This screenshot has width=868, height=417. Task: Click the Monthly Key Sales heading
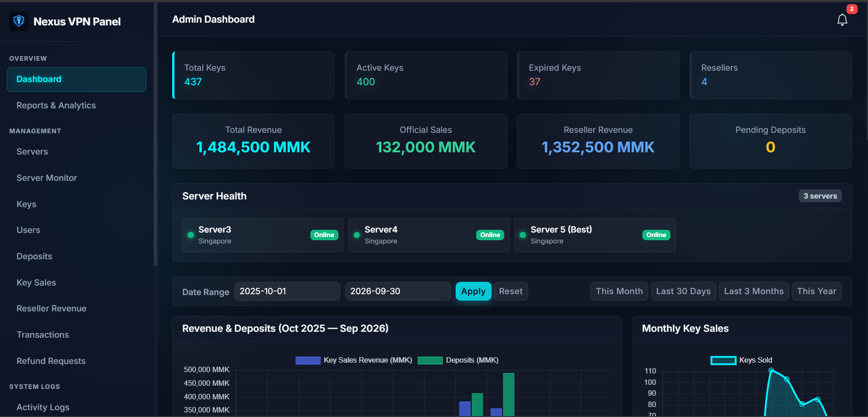(x=685, y=329)
